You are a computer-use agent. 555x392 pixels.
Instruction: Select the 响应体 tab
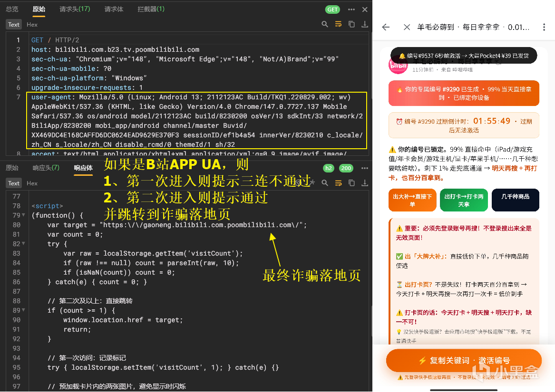[83, 168]
